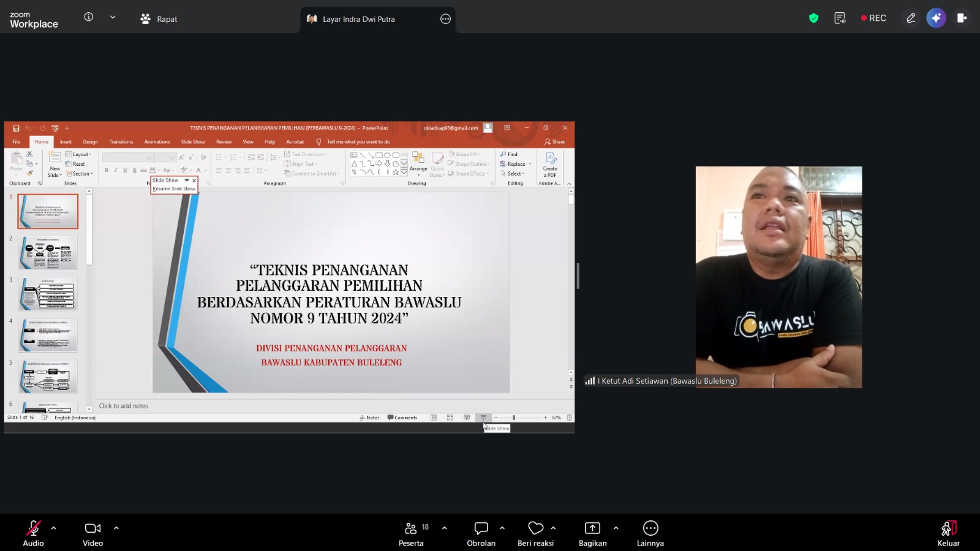Switch to Reading View
This screenshot has height=551, width=980.
tap(467, 418)
